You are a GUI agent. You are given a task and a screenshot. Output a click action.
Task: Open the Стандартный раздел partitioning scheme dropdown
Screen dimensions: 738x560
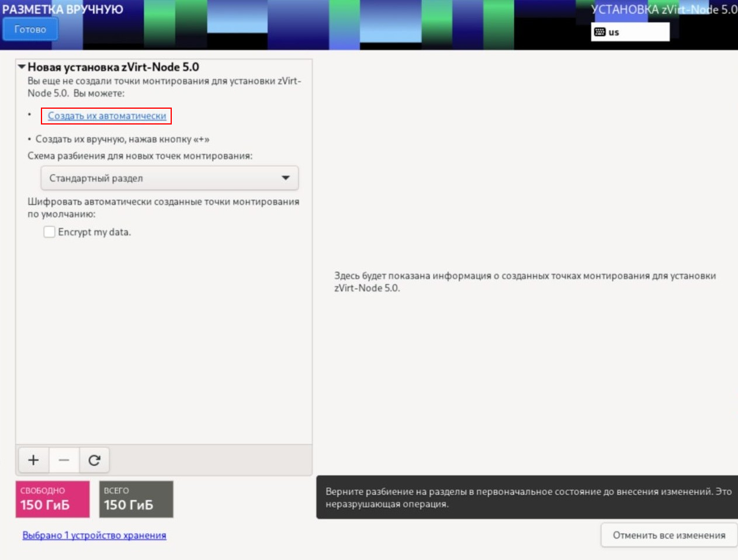point(169,178)
